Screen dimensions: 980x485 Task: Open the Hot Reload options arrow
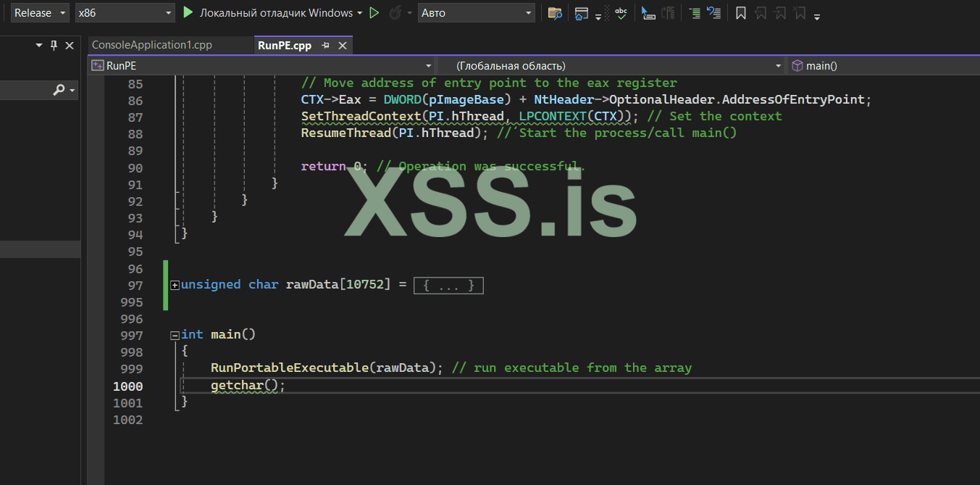click(x=409, y=13)
